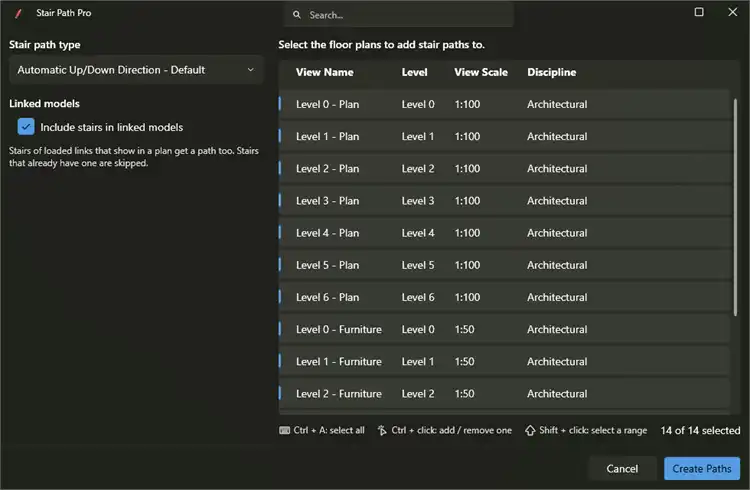The height and width of the screenshot is (490, 750).
Task: Click Architectural in Level 6 - Plan row
Action: [x=557, y=297]
